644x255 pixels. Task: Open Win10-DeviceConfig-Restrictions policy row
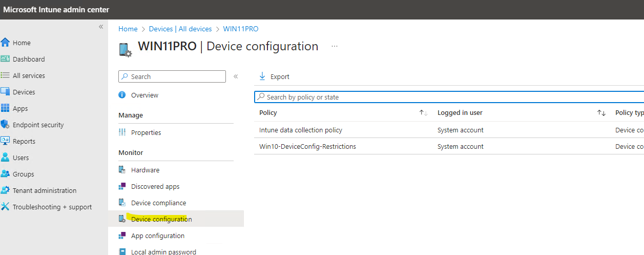307,146
